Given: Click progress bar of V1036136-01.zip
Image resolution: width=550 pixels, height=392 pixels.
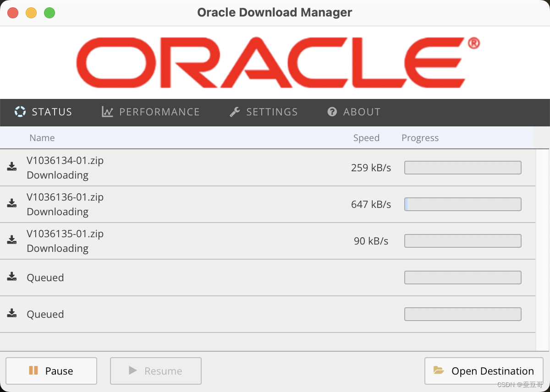Looking at the screenshot, I should click(x=463, y=204).
